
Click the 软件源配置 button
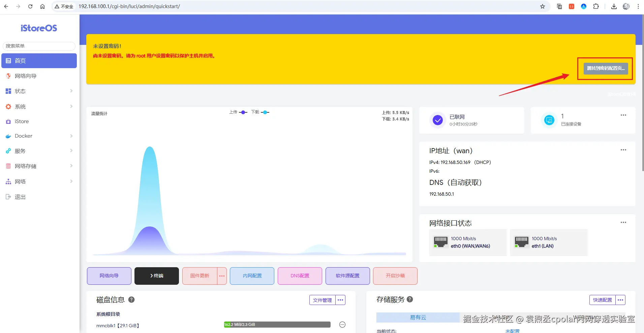[348, 276]
